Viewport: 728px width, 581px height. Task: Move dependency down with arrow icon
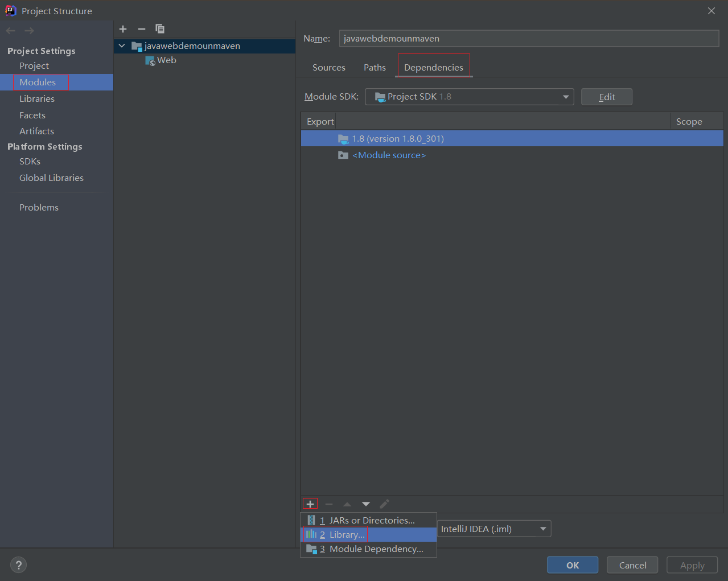366,504
